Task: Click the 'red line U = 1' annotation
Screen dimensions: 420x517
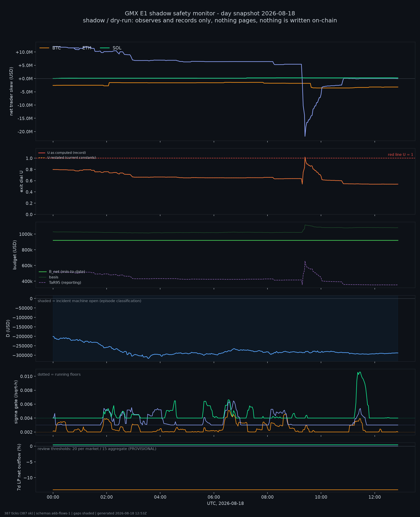Action: [400, 155]
